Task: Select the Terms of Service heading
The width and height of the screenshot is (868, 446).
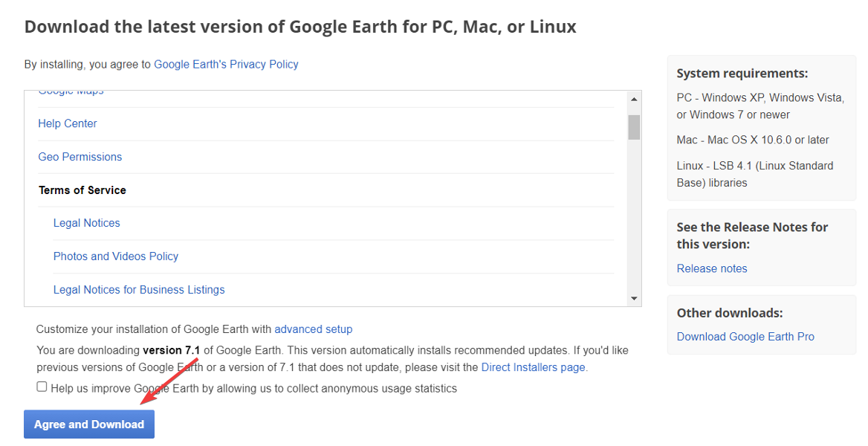Action: 82,190
